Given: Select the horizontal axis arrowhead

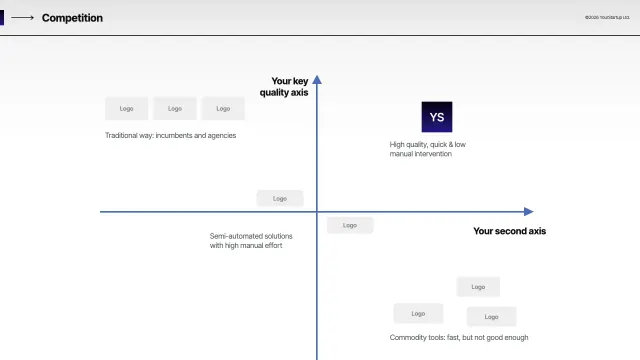Looking at the screenshot, I should pos(529,211).
